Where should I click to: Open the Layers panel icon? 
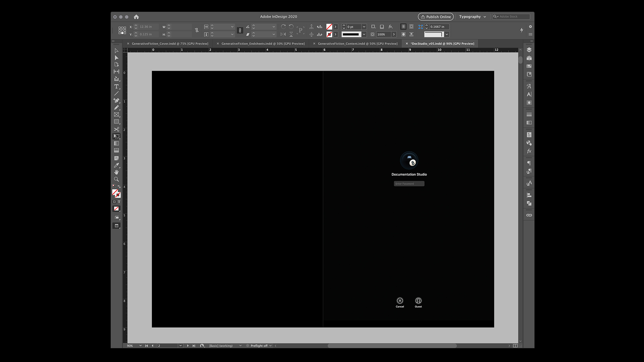pyautogui.click(x=529, y=50)
